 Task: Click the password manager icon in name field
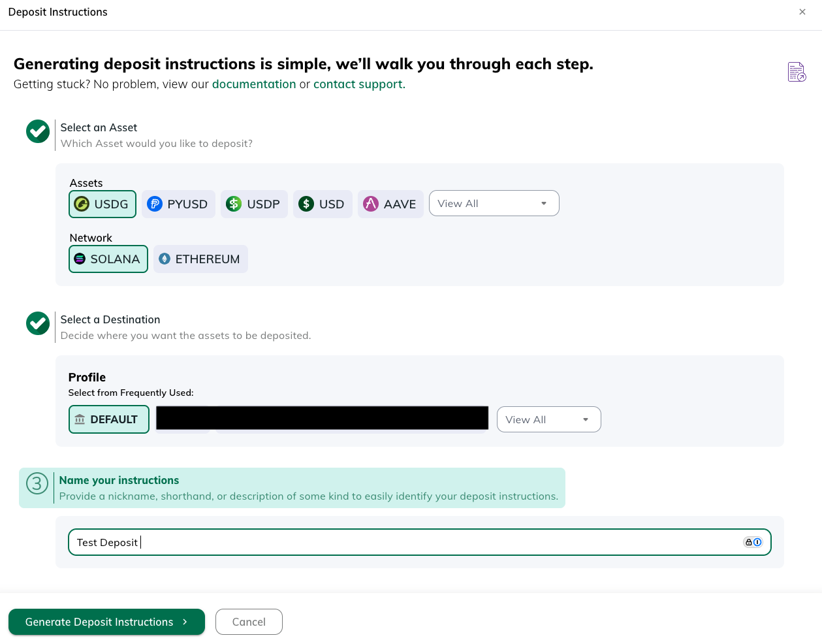click(x=753, y=542)
